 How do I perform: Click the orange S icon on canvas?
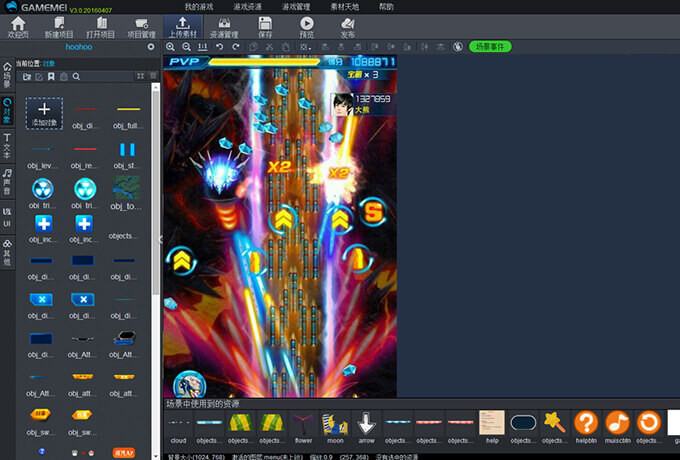373,212
